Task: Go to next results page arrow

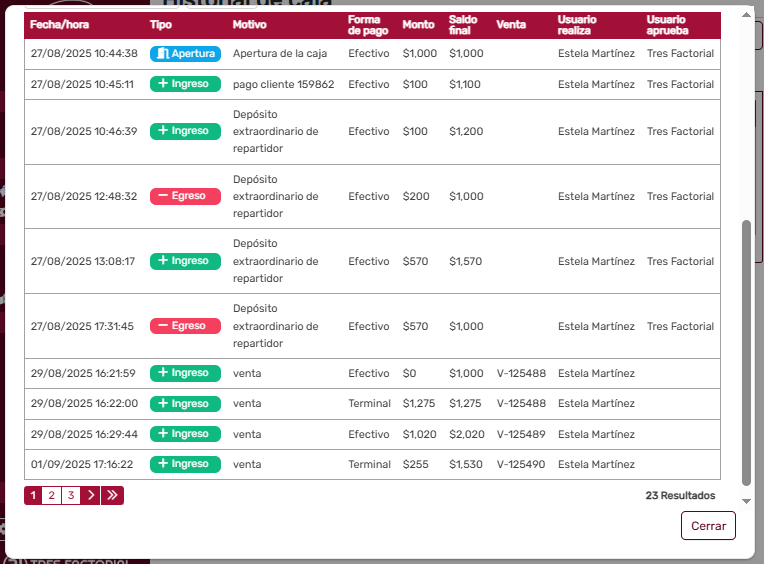Action: pyautogui.click(x=90, y=495)
